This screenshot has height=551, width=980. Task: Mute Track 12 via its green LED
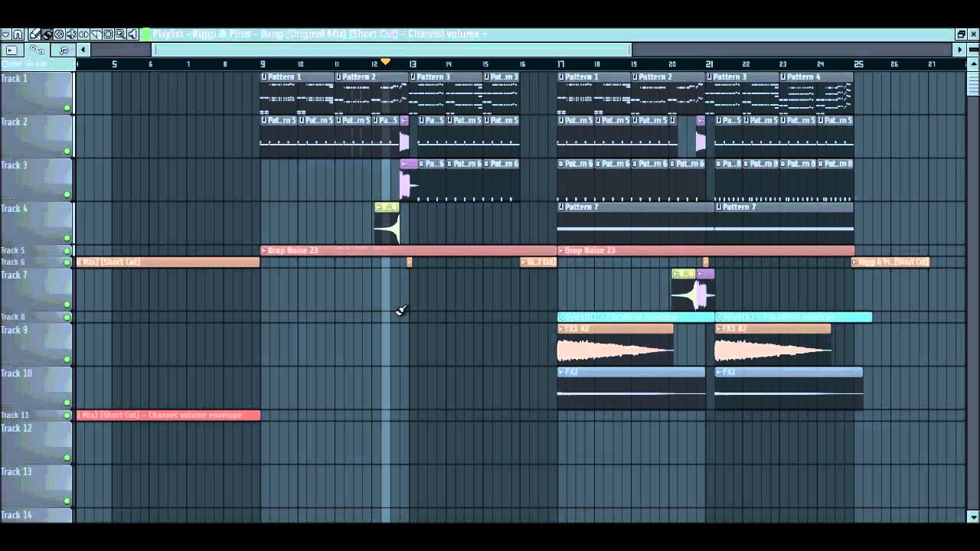click(x=67, y=458)
